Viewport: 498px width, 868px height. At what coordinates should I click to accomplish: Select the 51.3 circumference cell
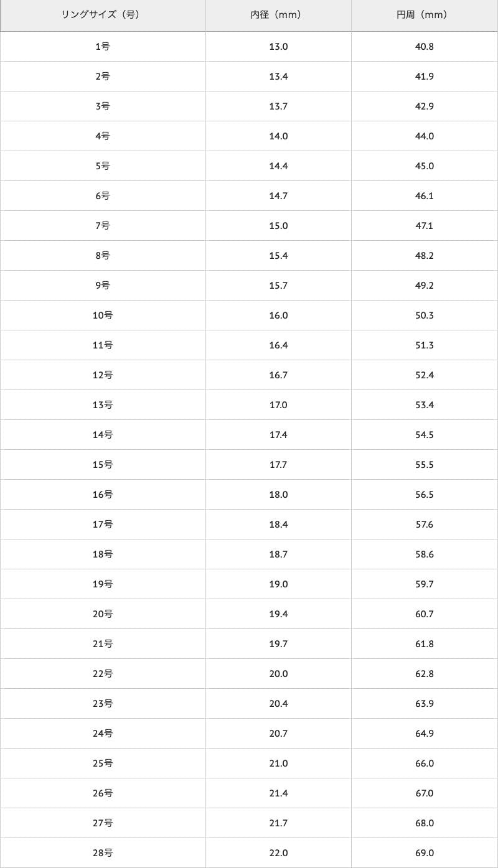coord(424,345)
